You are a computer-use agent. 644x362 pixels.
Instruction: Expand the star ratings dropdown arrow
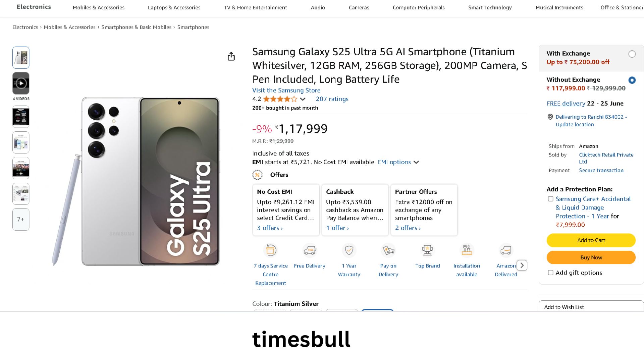[x=303, y=99]
